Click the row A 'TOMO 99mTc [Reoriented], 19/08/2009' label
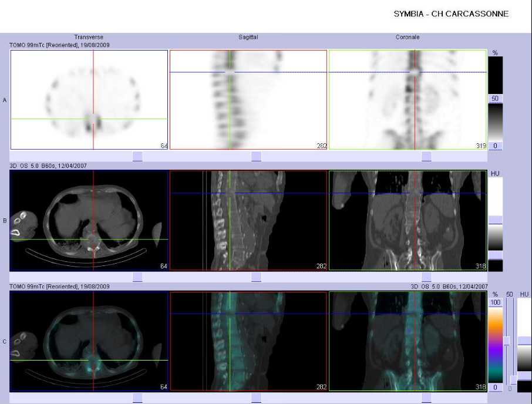532x404 pixels. tap(60, 45)
